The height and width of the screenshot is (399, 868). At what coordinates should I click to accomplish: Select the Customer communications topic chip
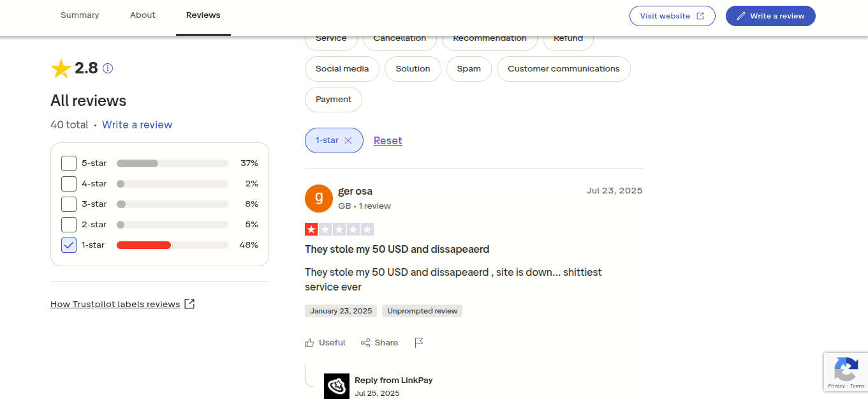[x=563, y=69]
